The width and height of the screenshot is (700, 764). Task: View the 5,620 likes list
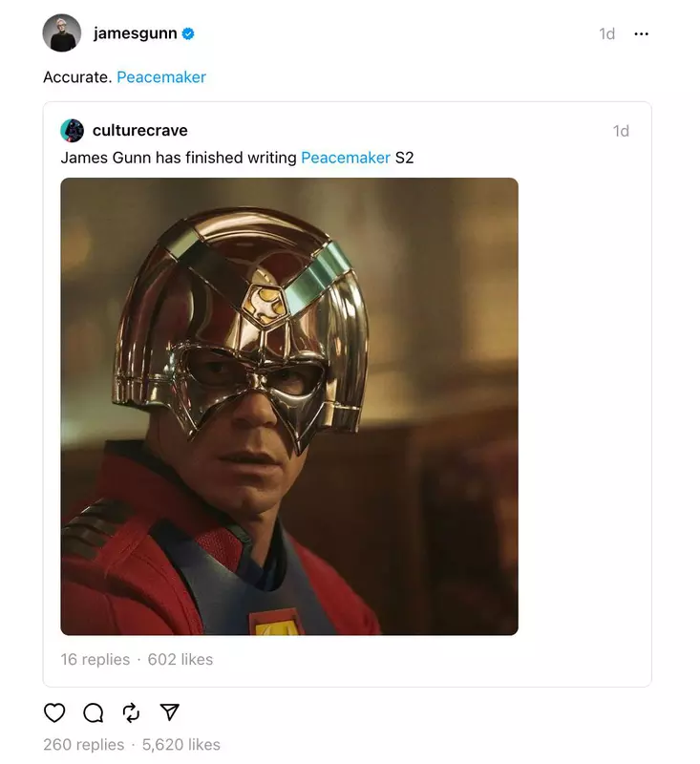coord(181,744)
